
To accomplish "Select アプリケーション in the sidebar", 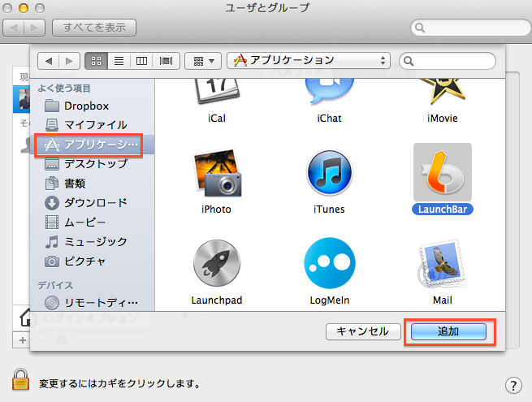I will tap(93, 145).
